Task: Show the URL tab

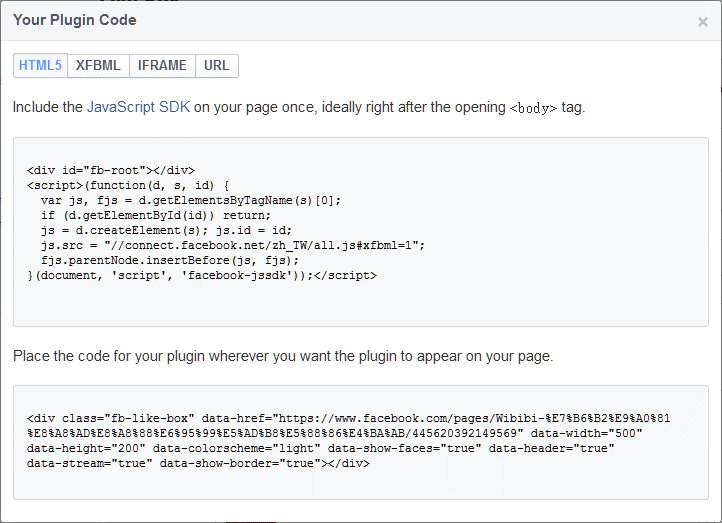Action: tap(217, 66)
